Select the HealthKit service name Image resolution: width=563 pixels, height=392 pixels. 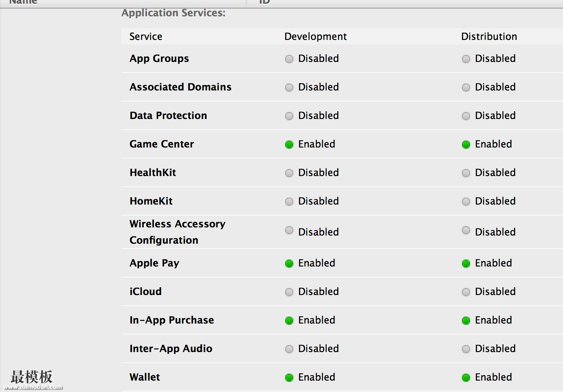[153, 172]
